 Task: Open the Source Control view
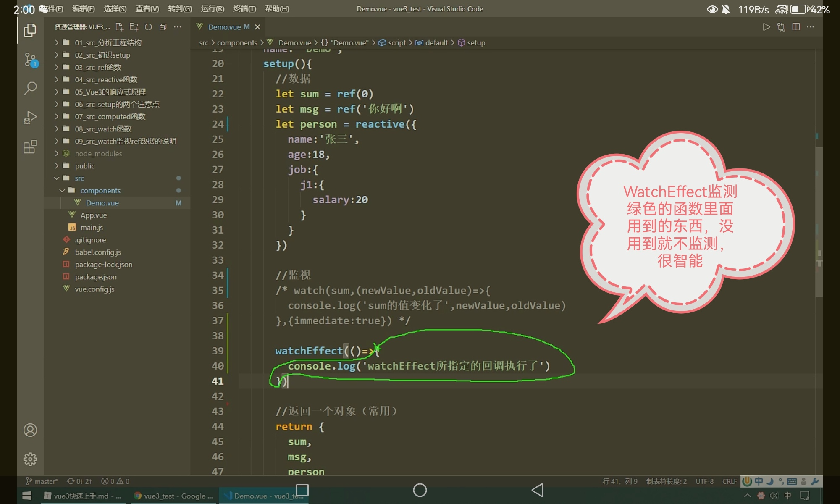(30, 60)
